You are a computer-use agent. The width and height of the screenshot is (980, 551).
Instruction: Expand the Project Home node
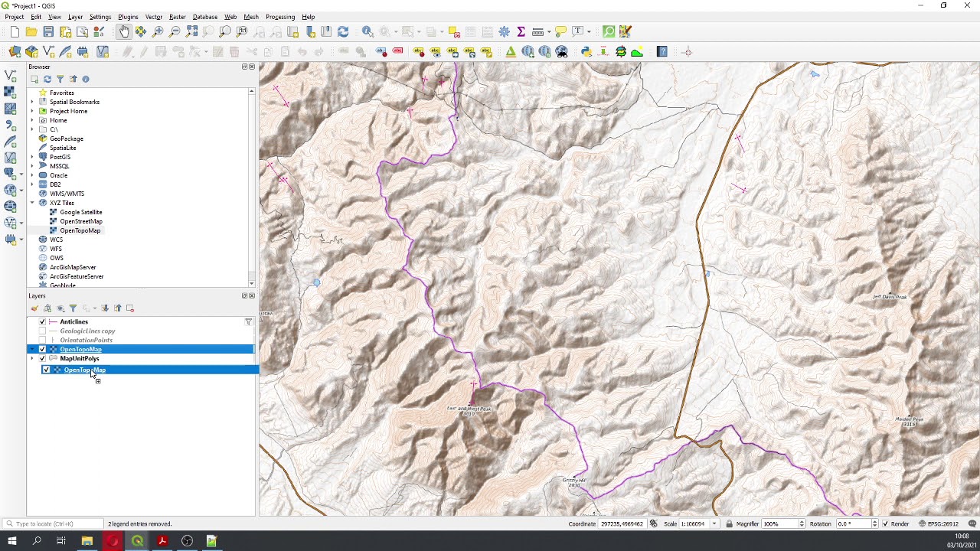click(32, 111)
